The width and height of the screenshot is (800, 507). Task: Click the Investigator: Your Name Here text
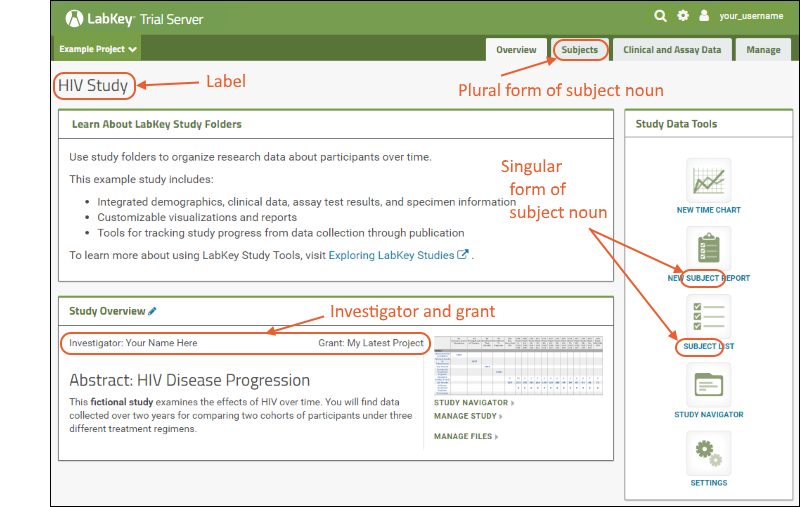tap(133, 343)
